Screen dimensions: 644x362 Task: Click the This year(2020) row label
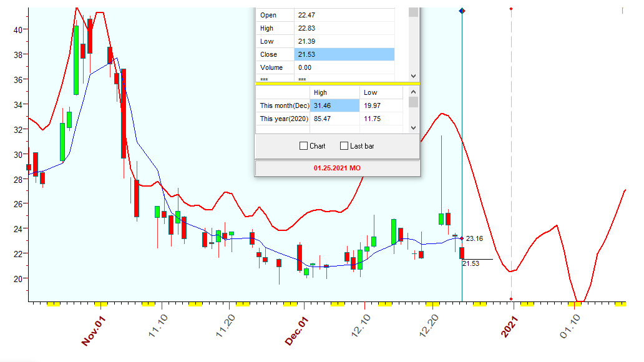283,119
